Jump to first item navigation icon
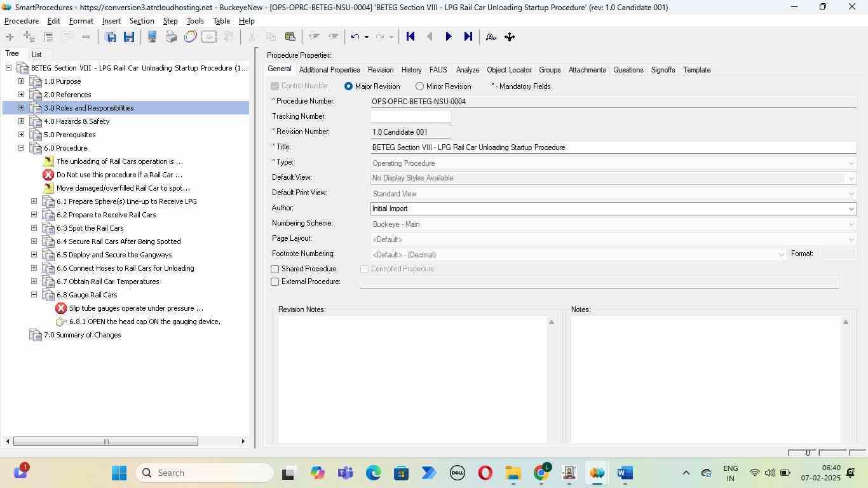868x488 pixels. point(410,37)
